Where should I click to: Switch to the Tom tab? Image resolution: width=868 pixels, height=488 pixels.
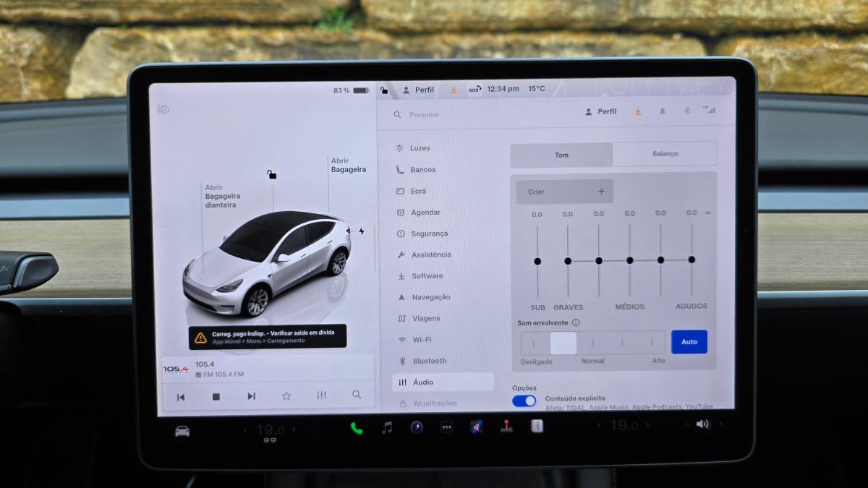(561, 155)
